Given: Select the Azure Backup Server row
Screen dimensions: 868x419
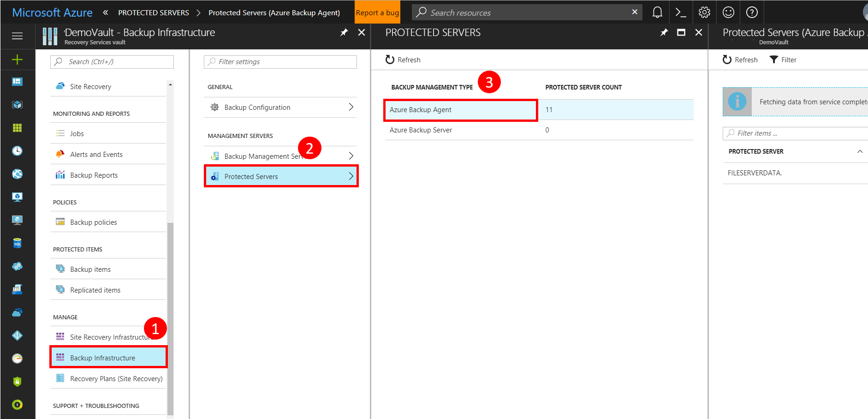Looking at the screenshot, I should (539, 130).
